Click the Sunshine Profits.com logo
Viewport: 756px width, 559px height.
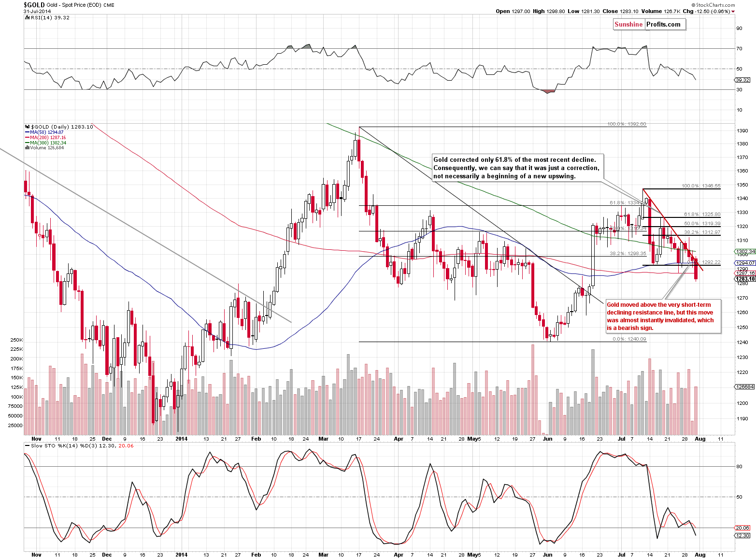(649, 25)
